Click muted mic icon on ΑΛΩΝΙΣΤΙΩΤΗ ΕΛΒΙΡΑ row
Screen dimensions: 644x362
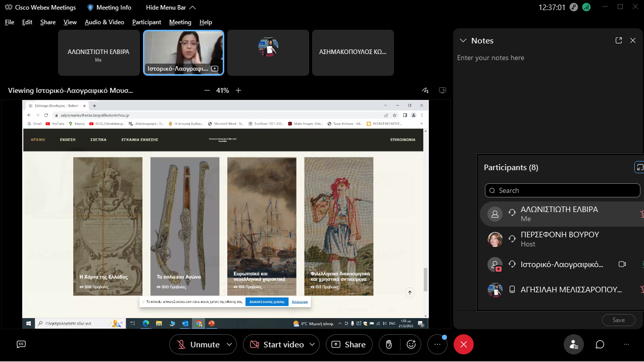pyautogui.click(x=641, y=214)
